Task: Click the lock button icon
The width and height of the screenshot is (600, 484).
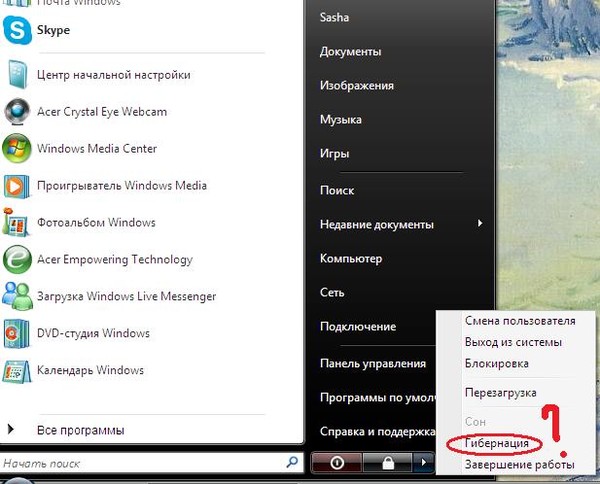Action: coord(387,463)
